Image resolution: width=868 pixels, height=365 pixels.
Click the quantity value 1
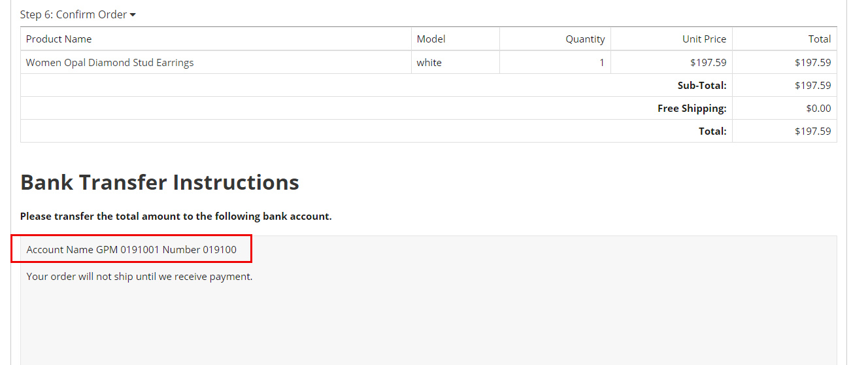pos(602,63)
